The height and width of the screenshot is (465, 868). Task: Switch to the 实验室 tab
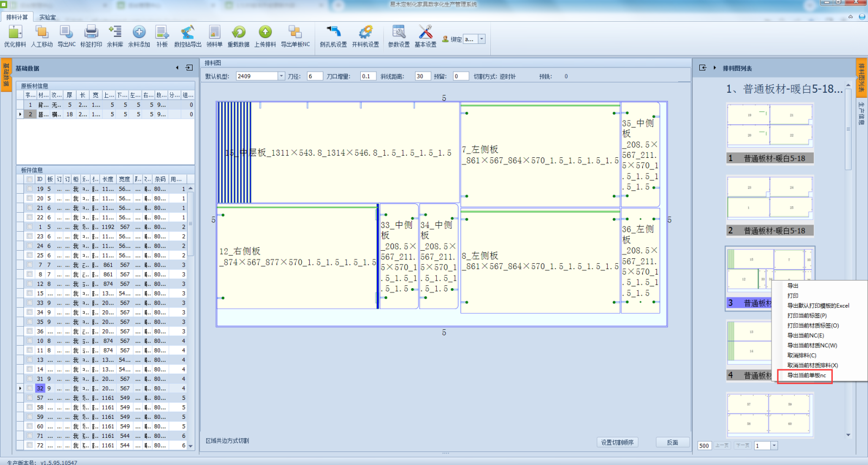tap(47, 17)
